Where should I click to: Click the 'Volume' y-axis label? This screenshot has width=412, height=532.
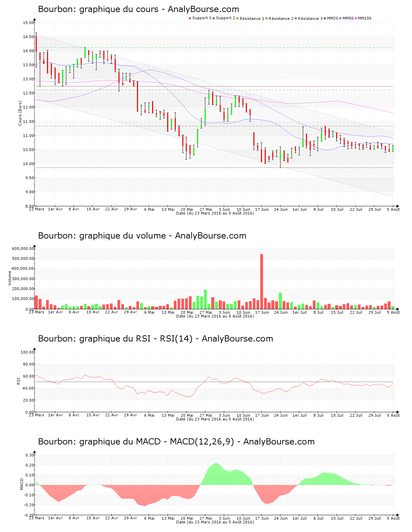(x=10, y=278)
